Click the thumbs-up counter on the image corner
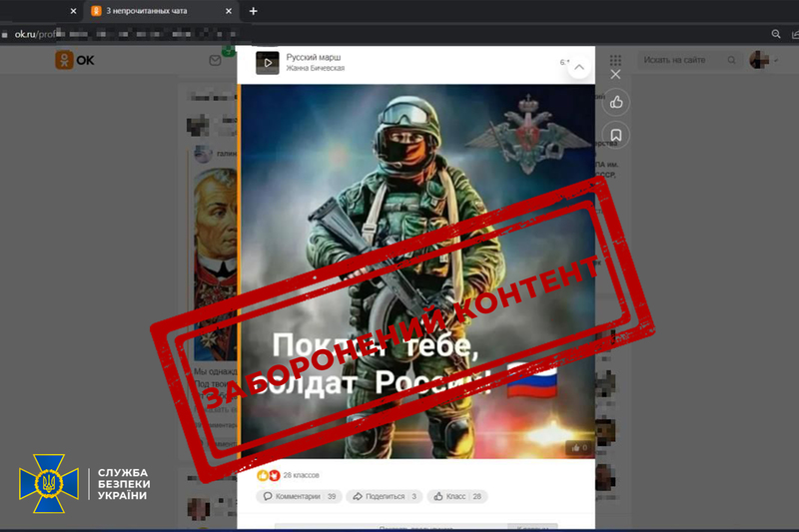This screenshot has width=799, height=532. [x=579, y=448]
